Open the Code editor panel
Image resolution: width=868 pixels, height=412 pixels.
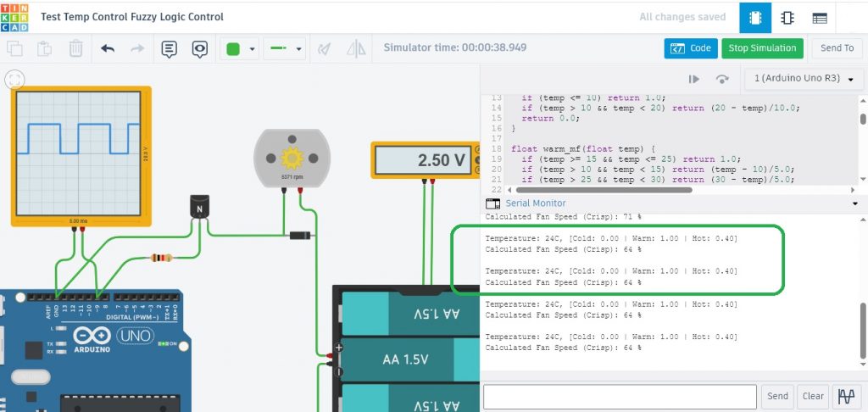[691, 48]
